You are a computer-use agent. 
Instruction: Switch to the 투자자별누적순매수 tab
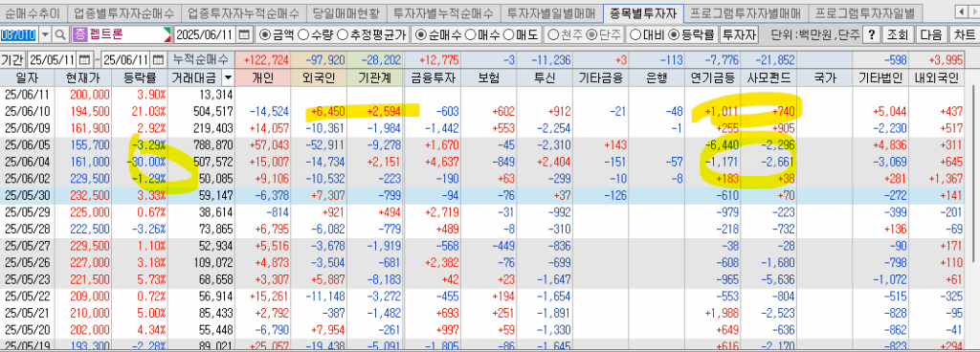(x=443, y=12)
